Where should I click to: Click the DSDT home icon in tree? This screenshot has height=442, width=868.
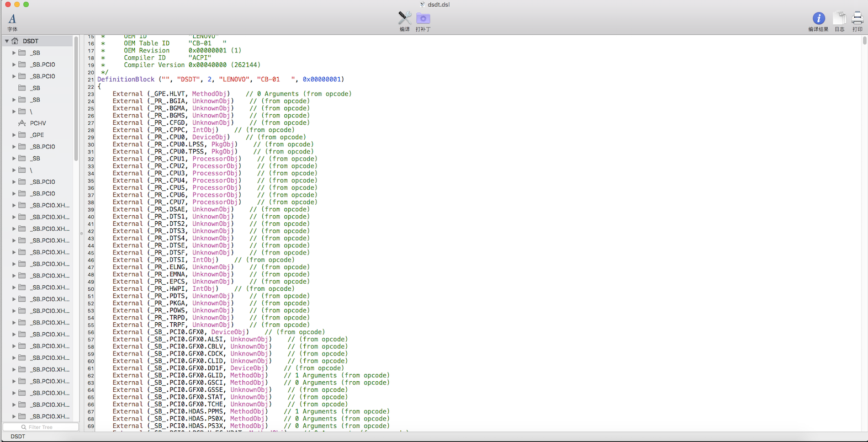click(15, 41)
